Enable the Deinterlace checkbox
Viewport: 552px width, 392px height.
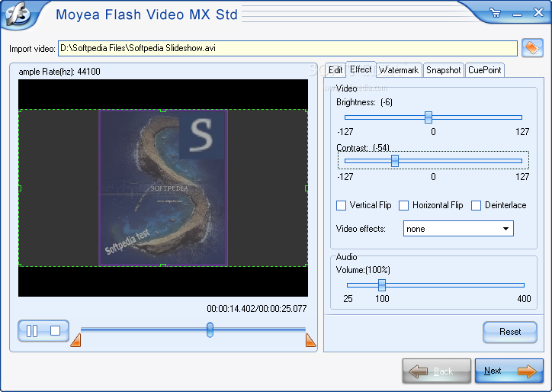[476, 205]
